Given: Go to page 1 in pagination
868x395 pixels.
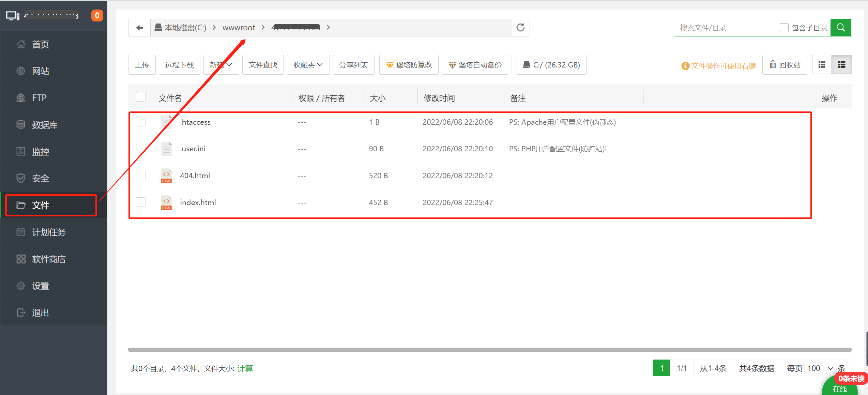Looking at the screenshot, I should click(x=661, y=368).
